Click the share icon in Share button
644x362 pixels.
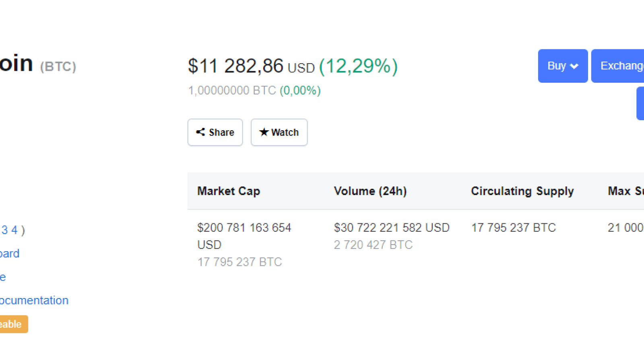pyautogui.click(x=200, y=132)
